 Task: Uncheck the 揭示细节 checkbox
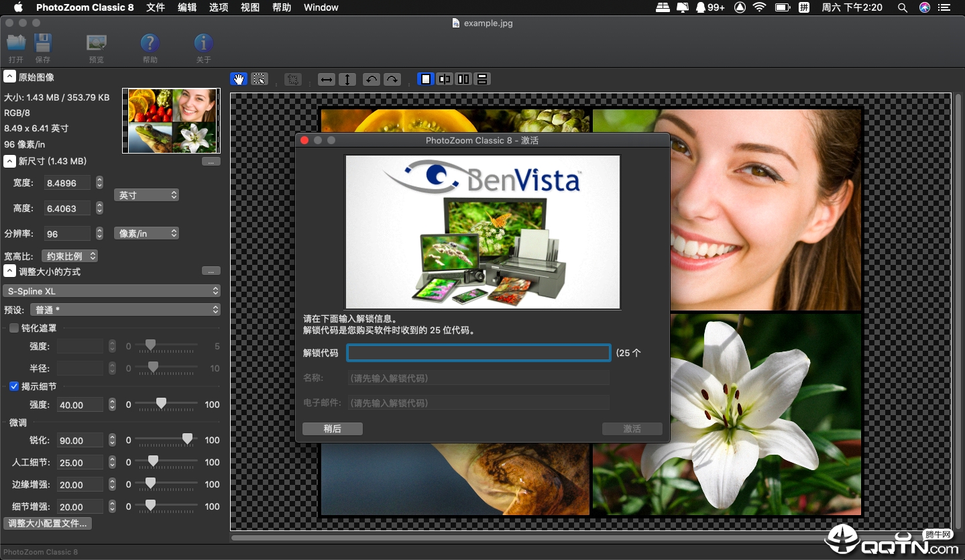pyautogui.click(x=14, y=386)
